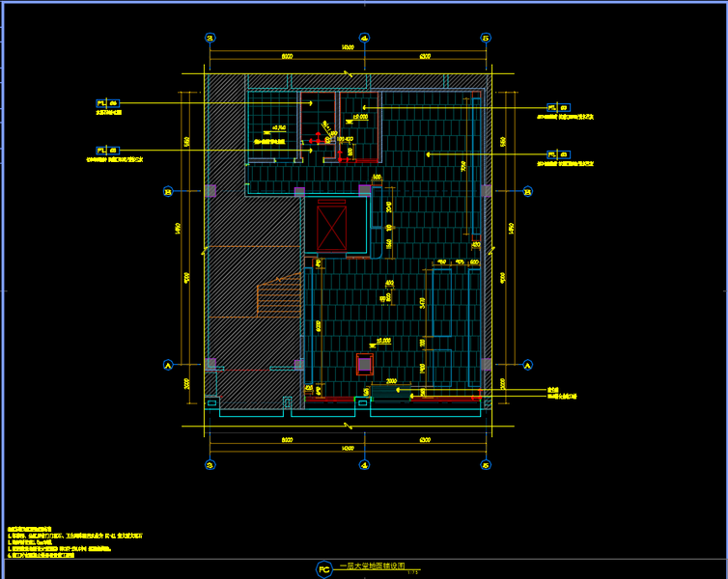728x579 pixels.
Task: Select grid bubble 5 below the plan
Action: point(486,465)
